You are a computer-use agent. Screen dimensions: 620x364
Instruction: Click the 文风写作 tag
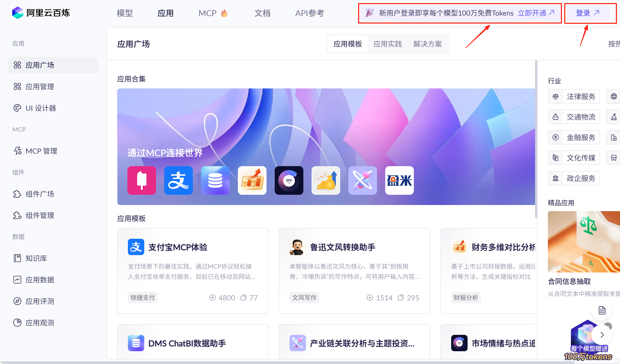click(x=304, y=298)
